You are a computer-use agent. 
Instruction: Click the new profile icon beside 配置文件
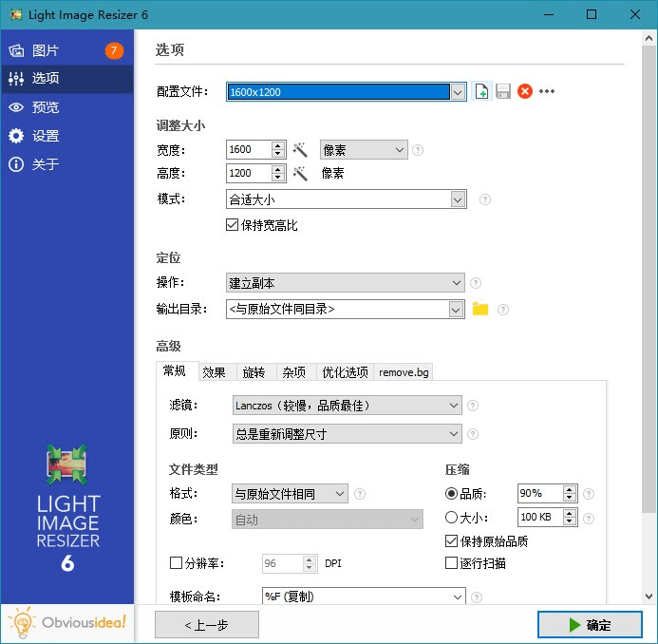[x=482, y=92]
